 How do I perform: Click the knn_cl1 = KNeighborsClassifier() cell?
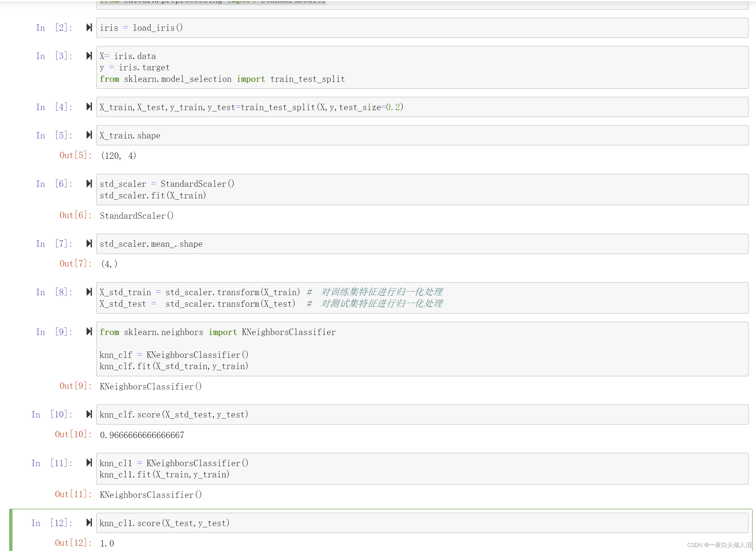[422, 469]
